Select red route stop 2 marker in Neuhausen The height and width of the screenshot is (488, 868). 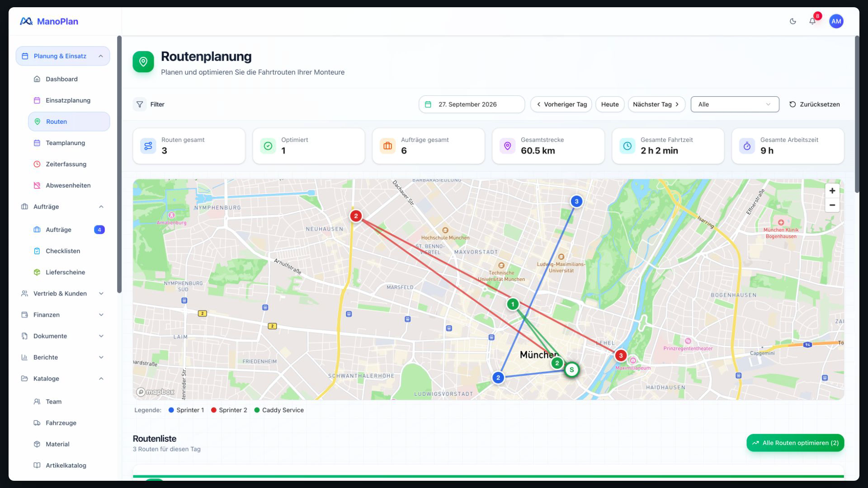pos(356,216)
